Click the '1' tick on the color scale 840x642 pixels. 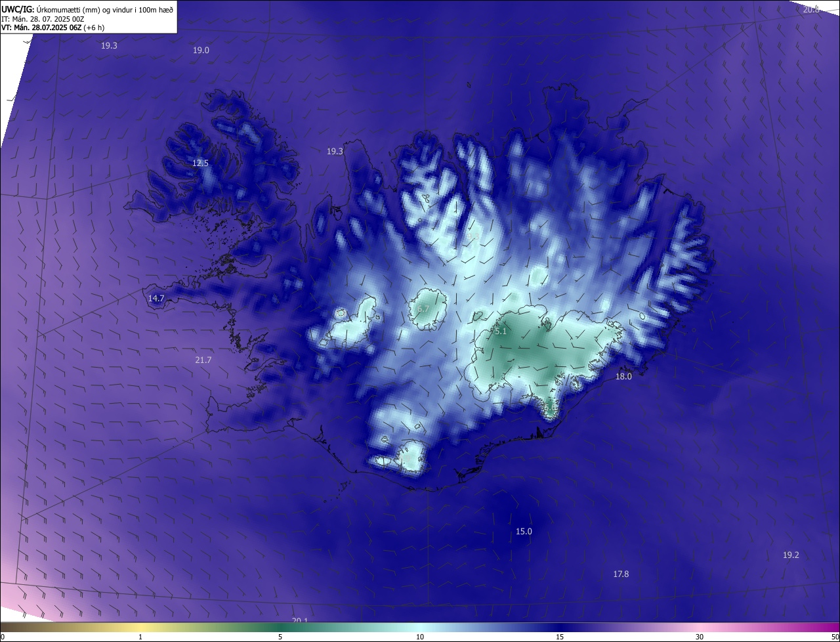(140, 637)
